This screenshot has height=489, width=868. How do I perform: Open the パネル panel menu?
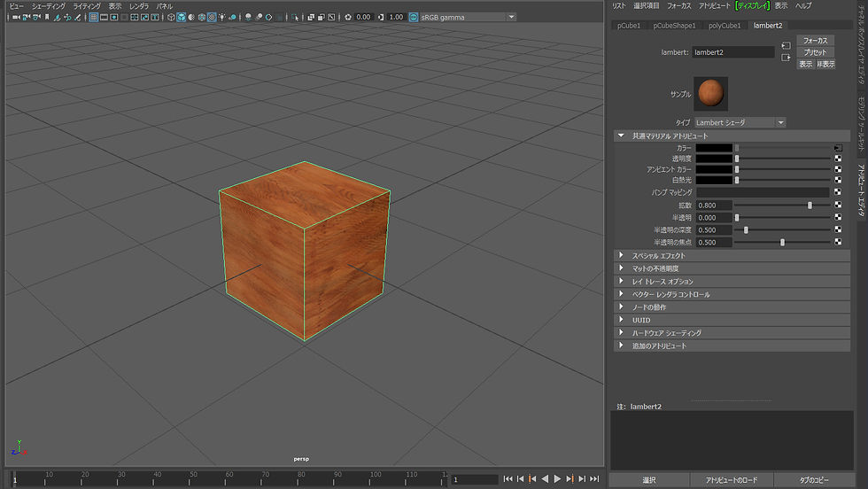[165, 6]
